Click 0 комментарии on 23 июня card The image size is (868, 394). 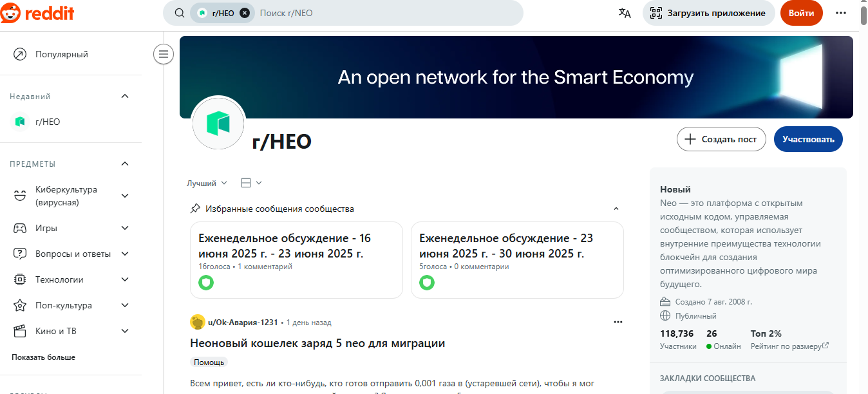tap(481, 267)
